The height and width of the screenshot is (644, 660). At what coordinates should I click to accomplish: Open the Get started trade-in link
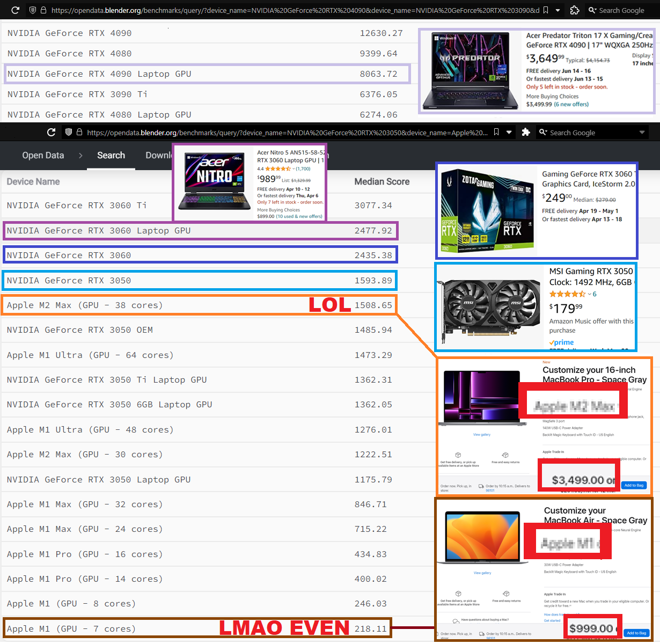(x=552, y=620)
